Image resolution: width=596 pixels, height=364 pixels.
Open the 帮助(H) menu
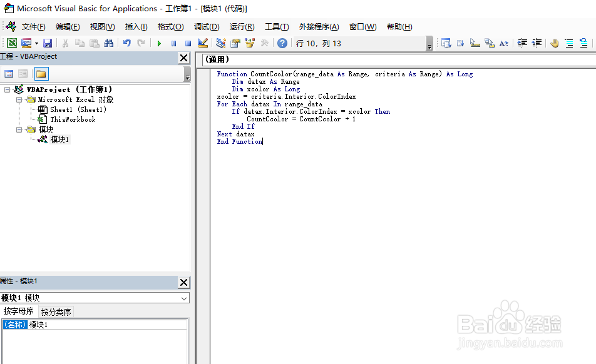tap(399, 26)
